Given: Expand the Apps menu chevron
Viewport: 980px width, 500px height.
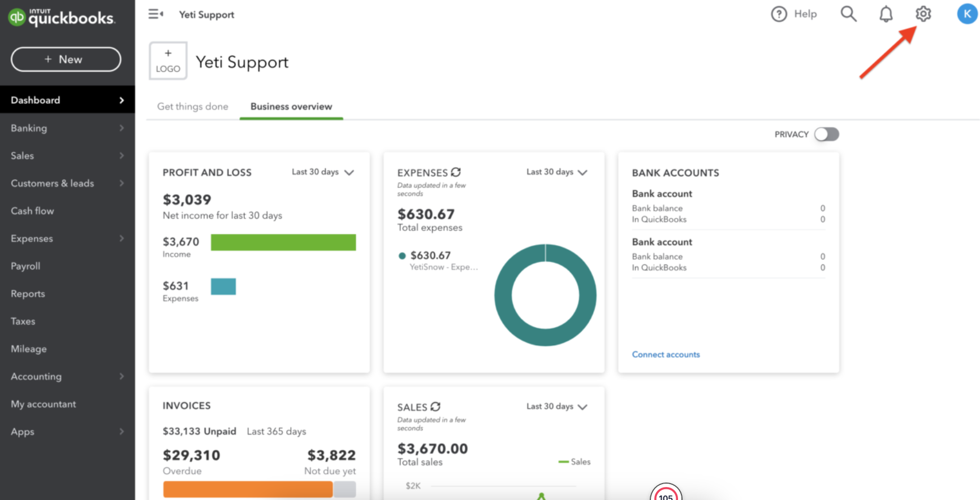Looking at the screenshot, I should [x=122, y=432].
